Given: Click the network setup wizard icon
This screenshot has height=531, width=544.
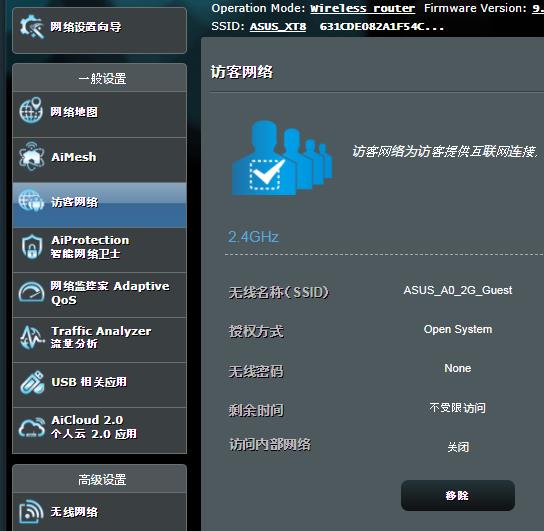Looking at the screenshot, I should (x=32, y=27).
